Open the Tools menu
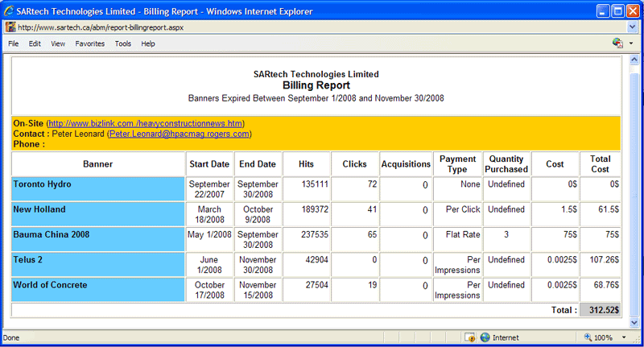 click(123, 43)
